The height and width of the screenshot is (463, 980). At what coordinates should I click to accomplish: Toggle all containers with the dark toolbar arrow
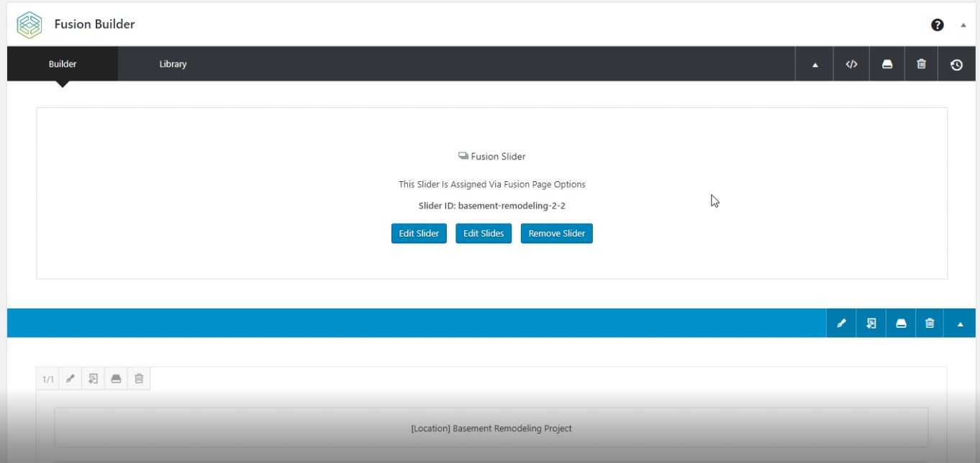point(815,64)
